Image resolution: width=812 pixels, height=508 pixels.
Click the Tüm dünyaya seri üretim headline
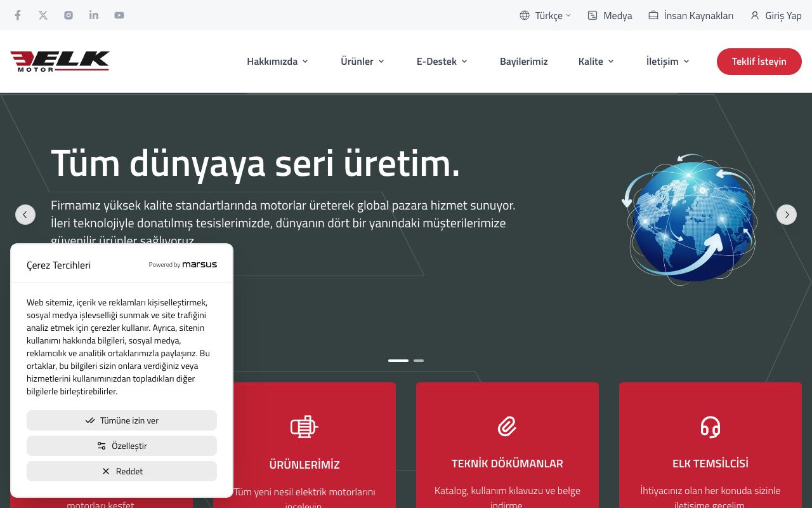coord(255,163)
